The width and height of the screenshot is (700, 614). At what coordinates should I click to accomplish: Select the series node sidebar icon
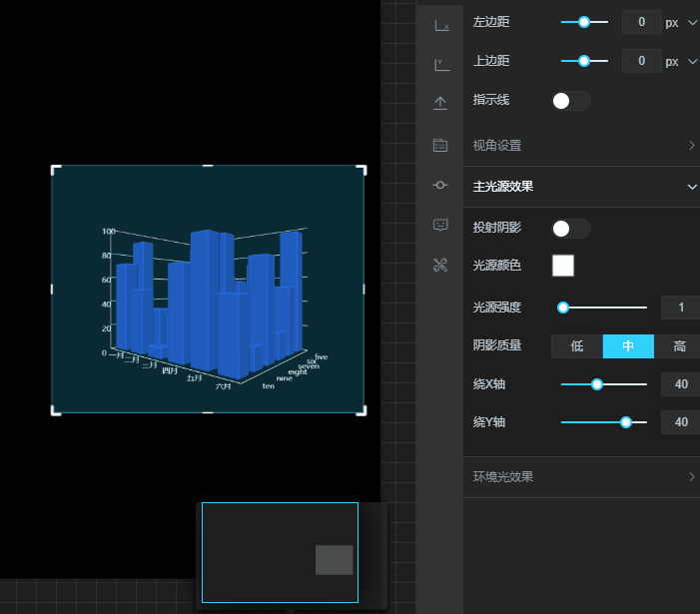(x=440, y=185)
